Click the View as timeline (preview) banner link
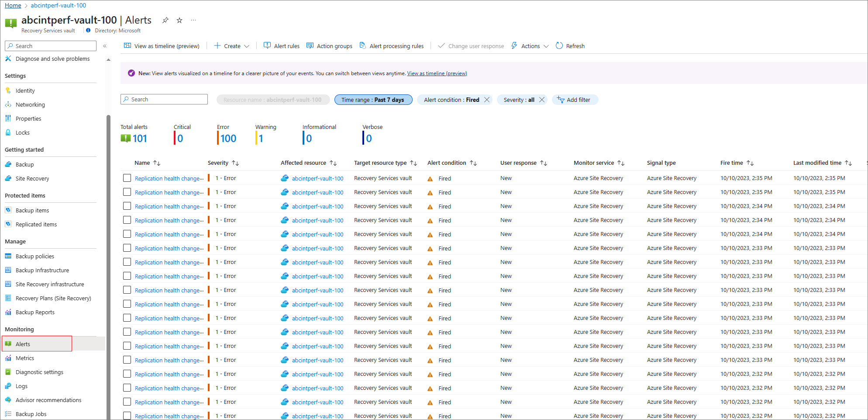The height and width of the screenshot is (420, 868). (x=437, y=73)
